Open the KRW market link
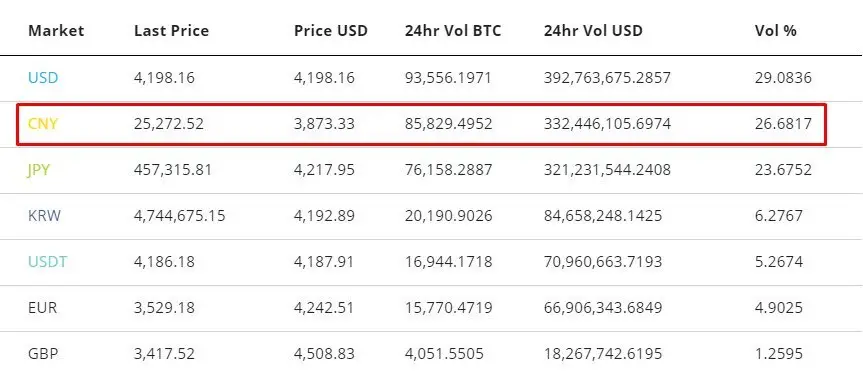The height and width of the screenshot is (374, 863). click(45, 216)
